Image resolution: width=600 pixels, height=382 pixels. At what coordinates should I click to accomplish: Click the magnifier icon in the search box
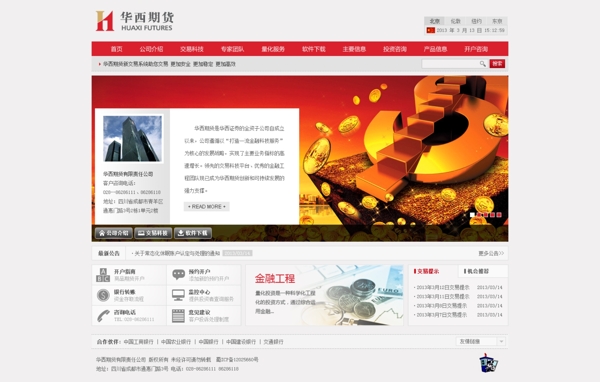coord(483,64)
